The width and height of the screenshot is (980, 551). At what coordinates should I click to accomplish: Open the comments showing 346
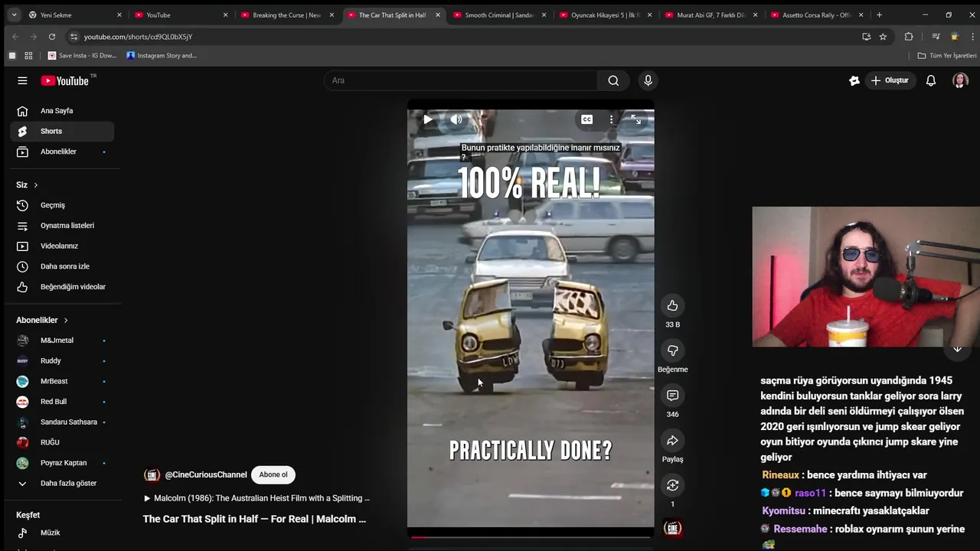672,396
